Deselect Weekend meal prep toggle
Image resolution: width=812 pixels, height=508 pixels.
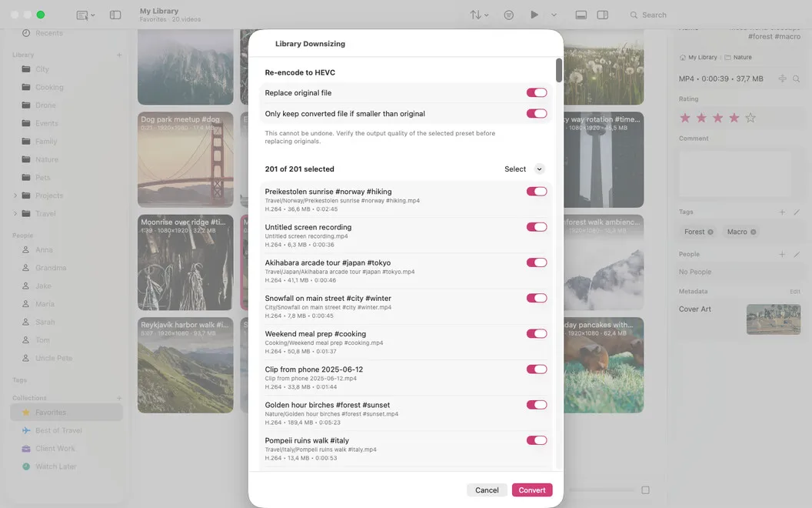coord(537,334)
